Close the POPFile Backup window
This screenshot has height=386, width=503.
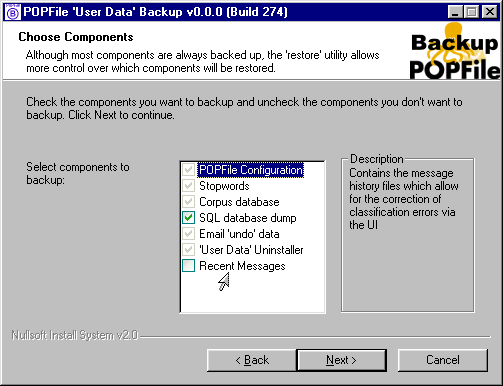pos(490,12)
